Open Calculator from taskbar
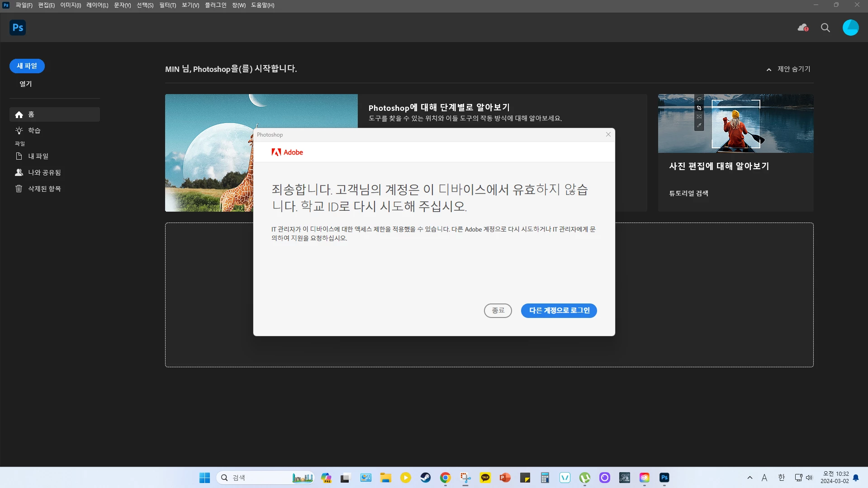Image resolution: width=868 pixels, height=488 pixels. coord(545,478)
